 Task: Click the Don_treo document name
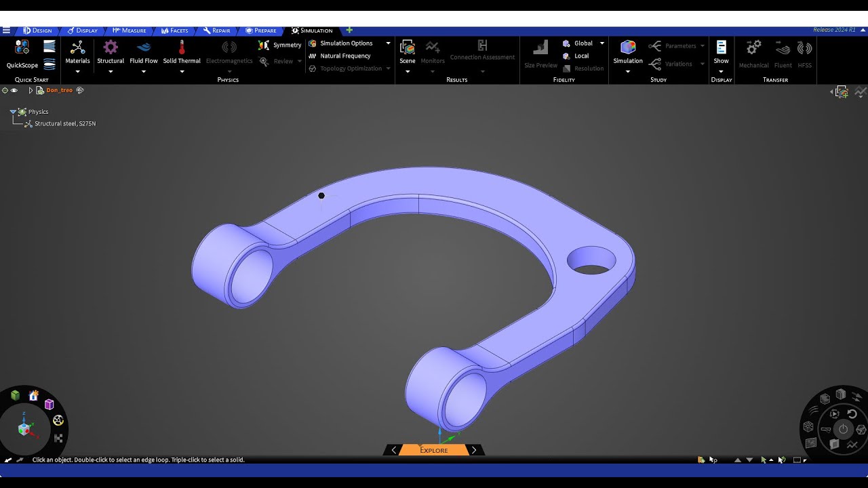(60, 90)
